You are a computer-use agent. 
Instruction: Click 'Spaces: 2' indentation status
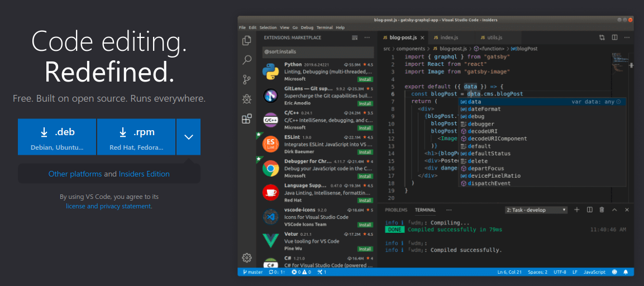click(x=538, y=272)
